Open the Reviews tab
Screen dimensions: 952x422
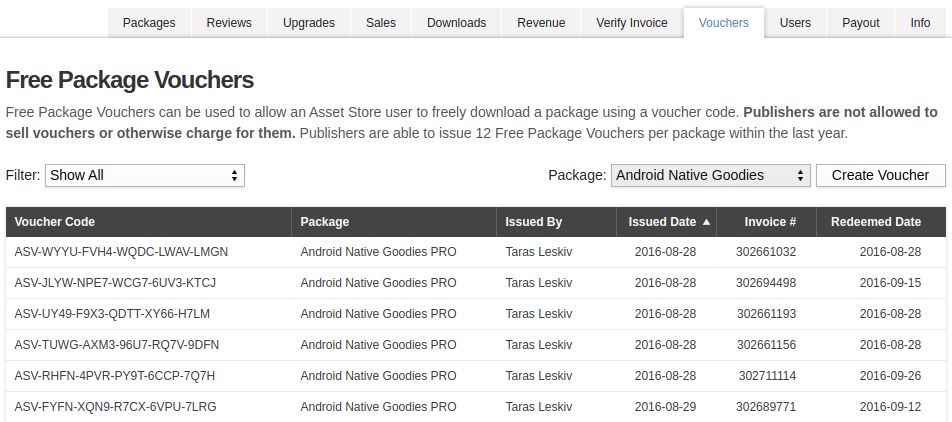coord(229,23)
